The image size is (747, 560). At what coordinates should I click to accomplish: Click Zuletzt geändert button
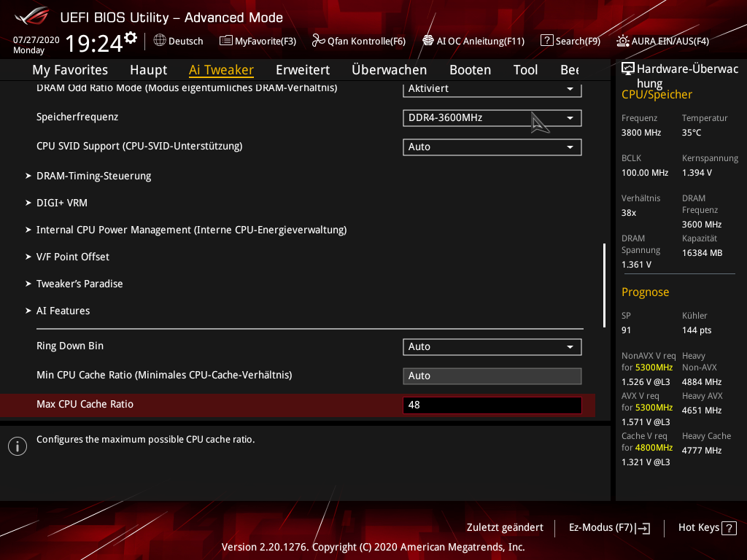tap(505, 528)
